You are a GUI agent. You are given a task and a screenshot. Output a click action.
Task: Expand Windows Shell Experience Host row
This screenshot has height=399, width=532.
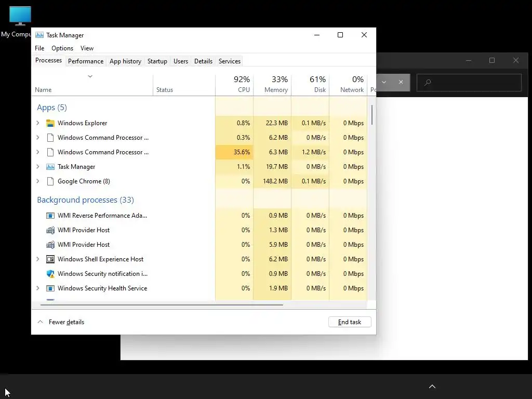pyautogui.click(x=38, y=259)
